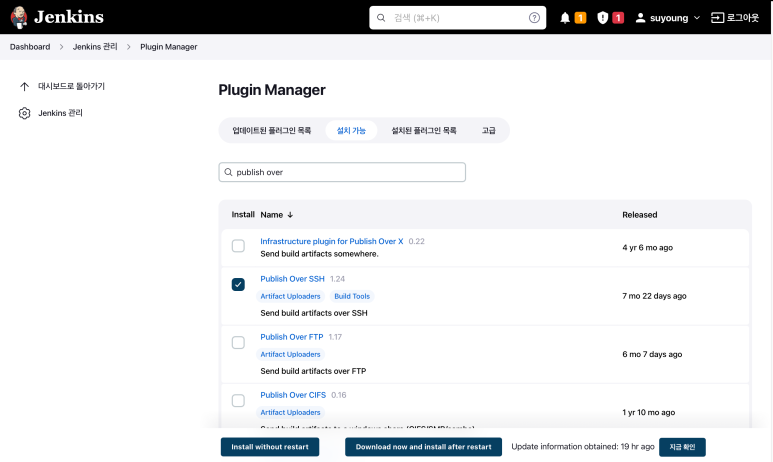
Task: Click '7 mo 22 days ago' release date
Action: [x=654, y=296]
